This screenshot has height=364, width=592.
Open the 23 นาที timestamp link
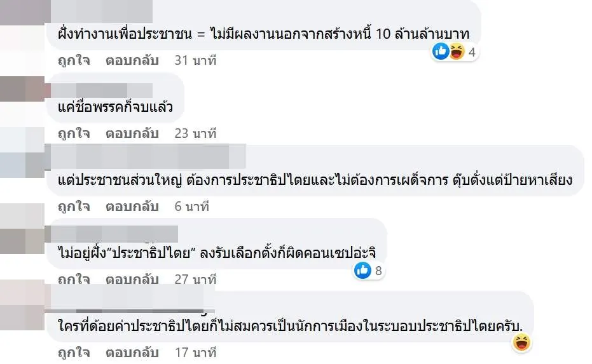pos(195,133)
